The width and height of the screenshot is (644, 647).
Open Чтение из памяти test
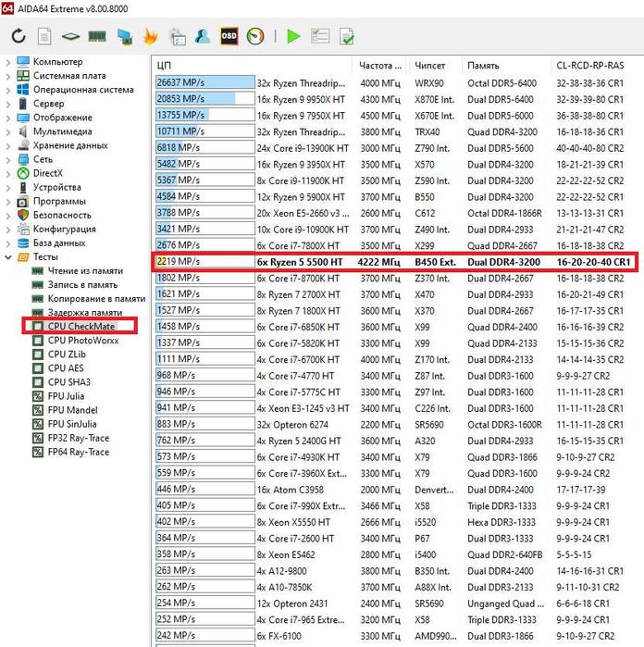click(x=85, y=270)
